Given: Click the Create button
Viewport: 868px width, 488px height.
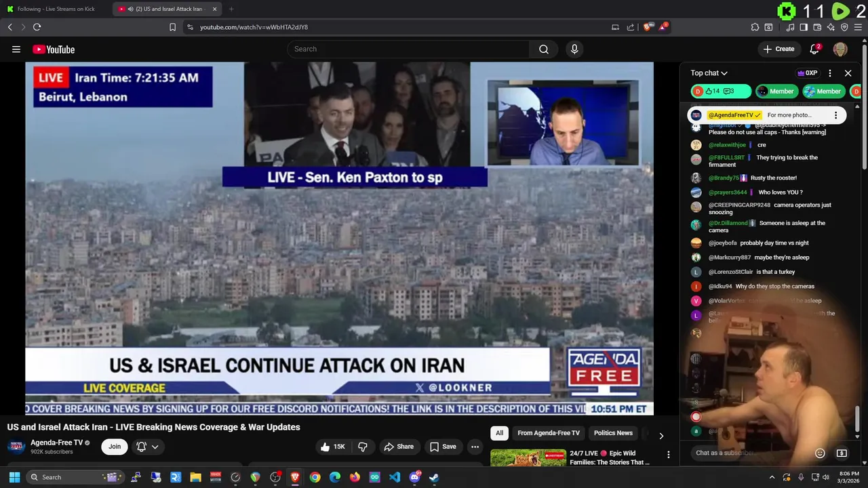Looking at the screenshot, I should pos(778,49).
